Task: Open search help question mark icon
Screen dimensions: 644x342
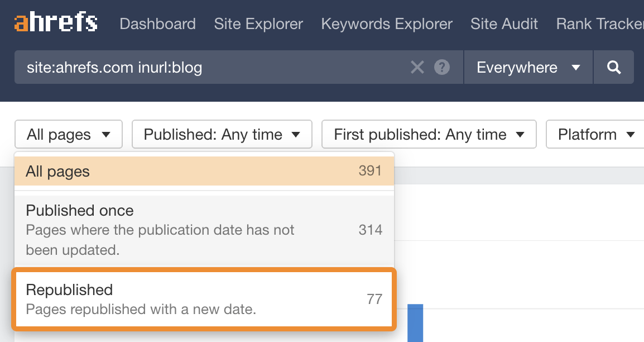Action: [x=442, y=68]
